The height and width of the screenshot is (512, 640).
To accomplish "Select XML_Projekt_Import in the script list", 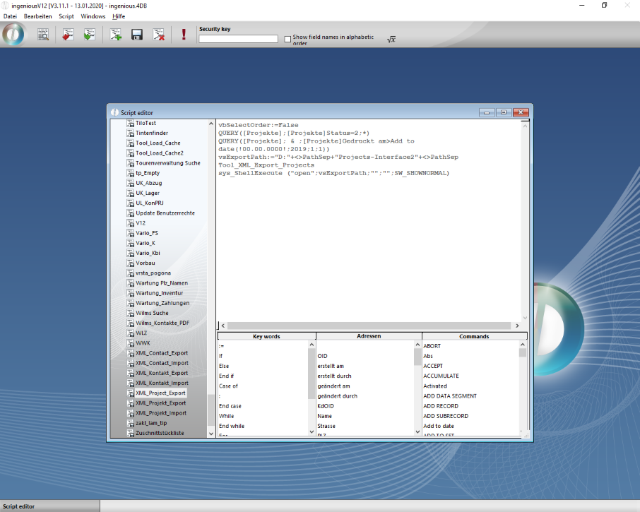I will pos(162,413).
